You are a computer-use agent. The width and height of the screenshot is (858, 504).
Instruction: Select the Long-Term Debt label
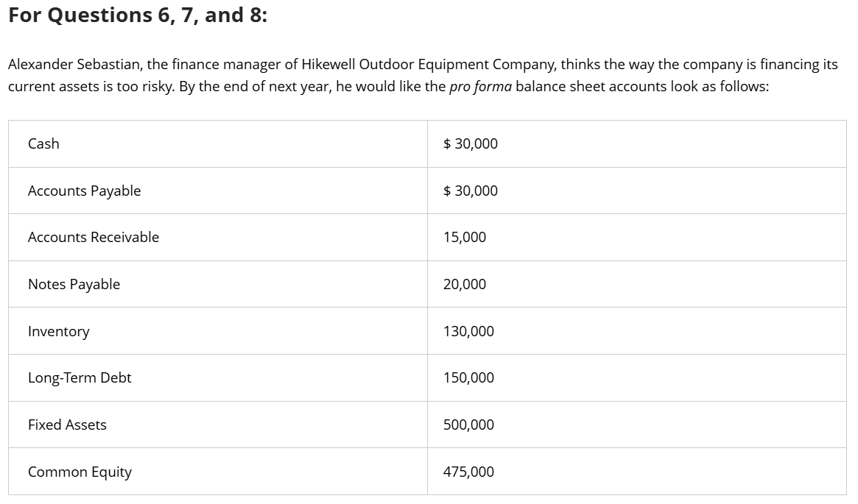pyautogui.click(x=80, y=377)
